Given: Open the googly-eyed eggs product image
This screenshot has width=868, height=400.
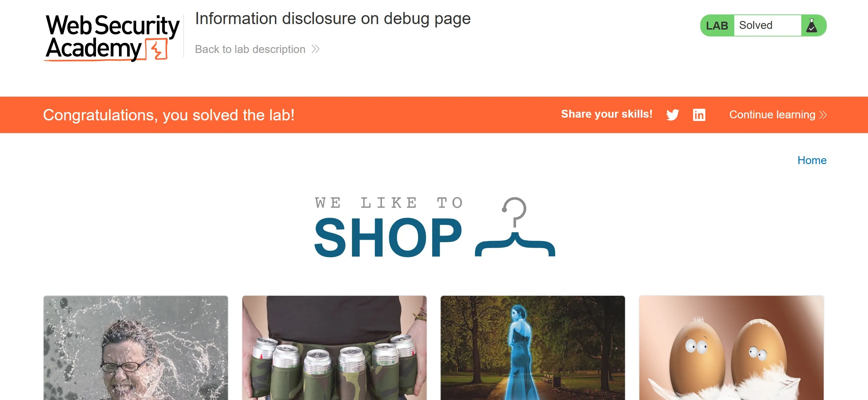Looking at the screenshot, I should pos(731,348).
